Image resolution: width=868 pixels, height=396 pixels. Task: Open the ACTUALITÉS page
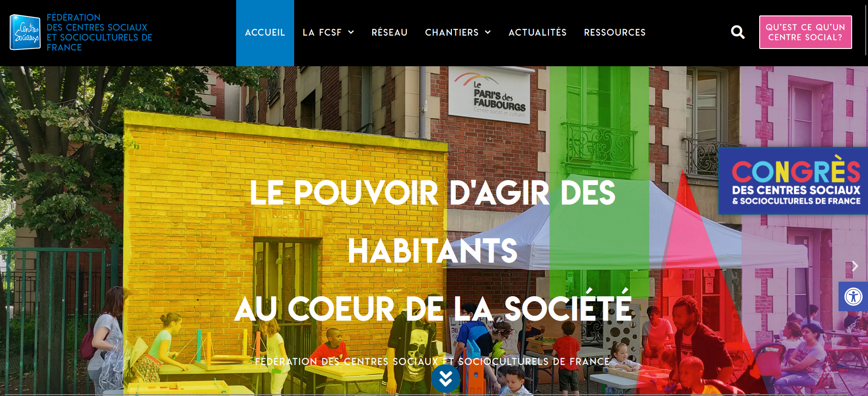point(538,33)
